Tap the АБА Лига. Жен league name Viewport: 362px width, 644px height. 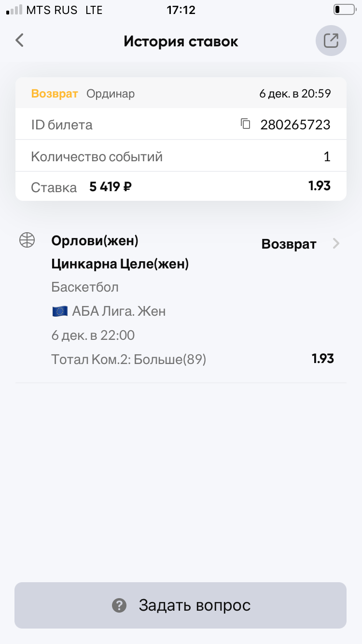(119, 311)
